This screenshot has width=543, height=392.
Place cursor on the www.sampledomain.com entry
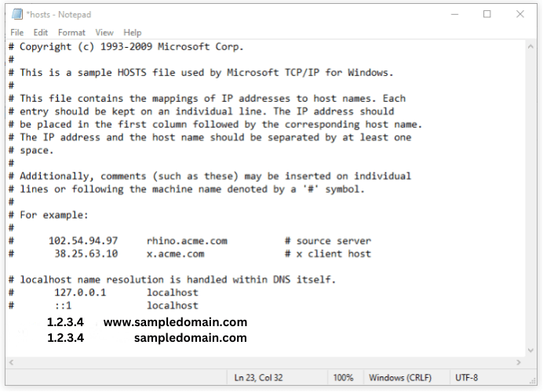(x=175, y=322)
